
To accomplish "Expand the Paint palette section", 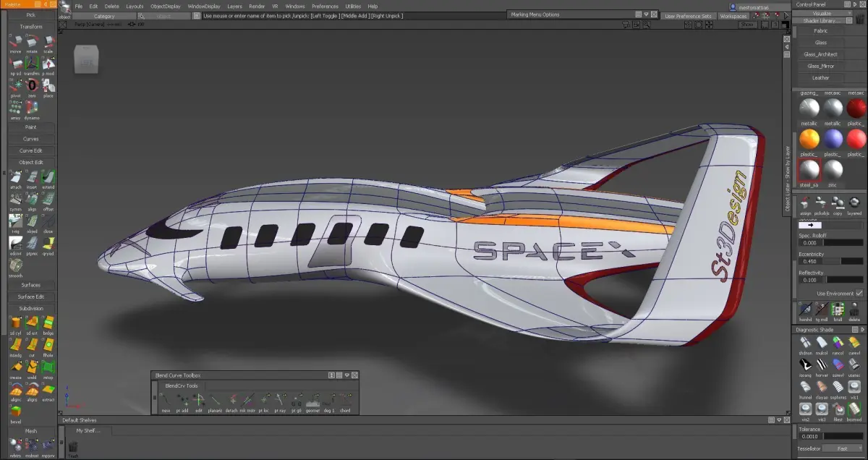I will pos(31,127).
